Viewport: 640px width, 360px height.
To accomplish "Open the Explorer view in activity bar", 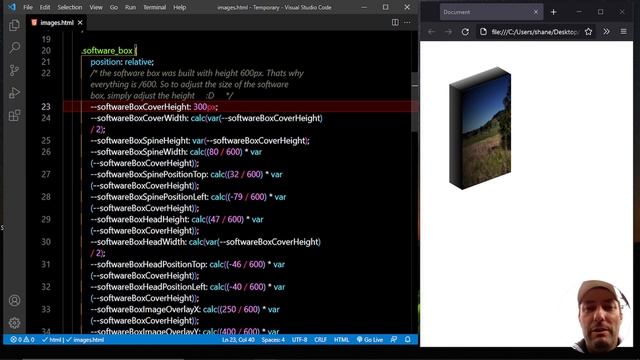I will click(14, 25).
